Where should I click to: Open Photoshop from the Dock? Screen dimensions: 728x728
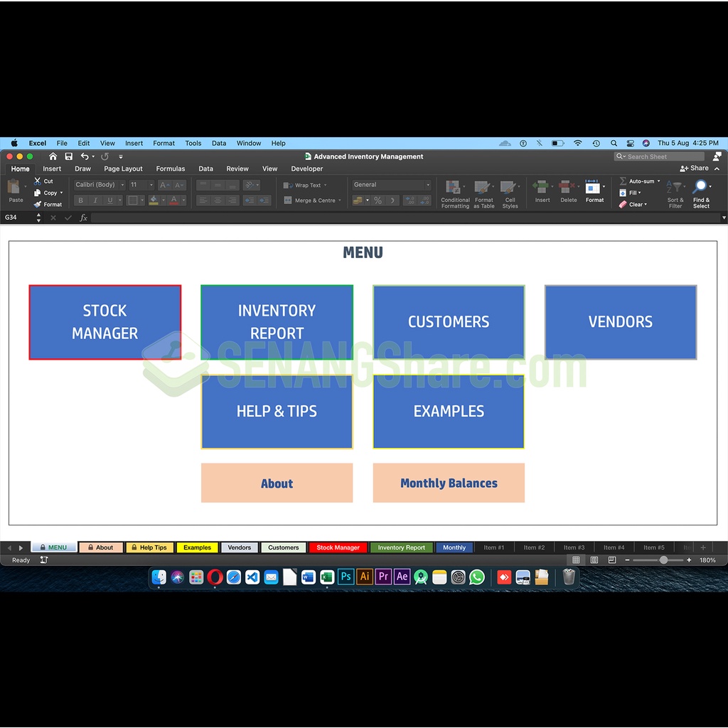tap(346, 577)
